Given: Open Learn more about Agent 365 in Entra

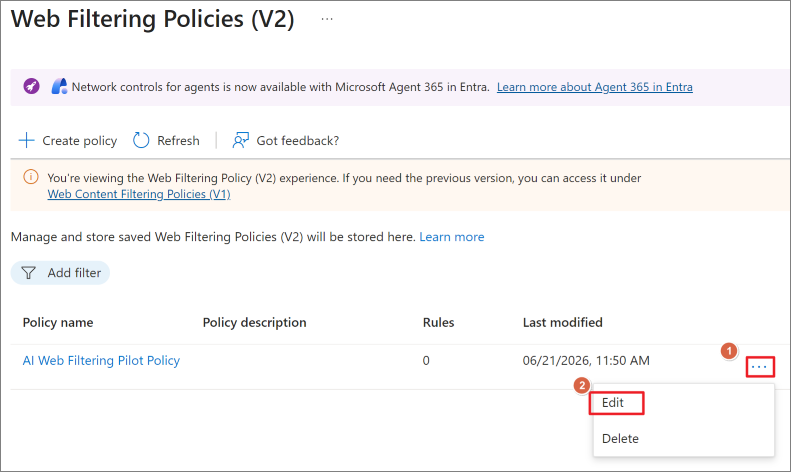Looking at the screenshot, I should click(594, 87).
